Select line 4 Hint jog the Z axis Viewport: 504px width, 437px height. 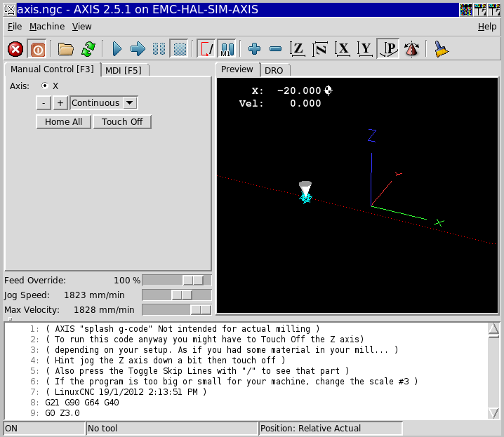click(165, 361)
